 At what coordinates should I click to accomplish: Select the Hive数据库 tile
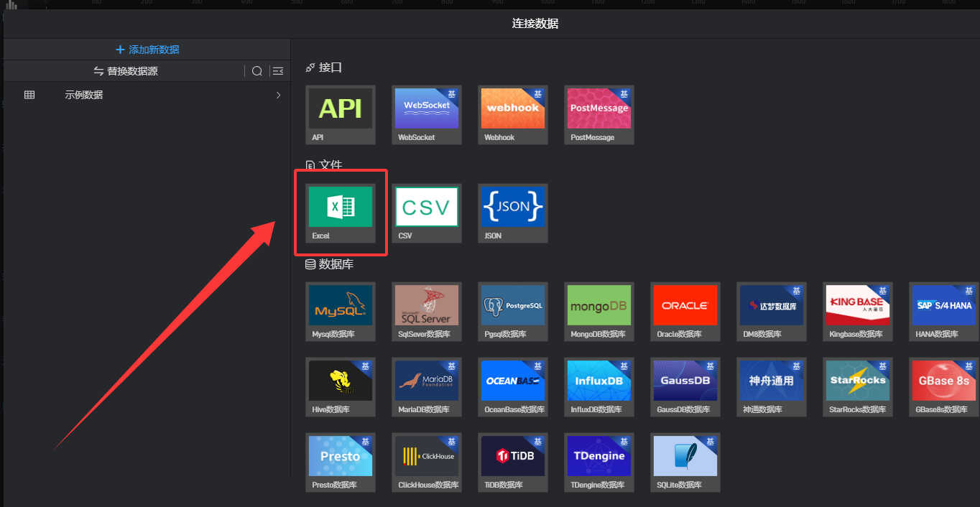[341, 387]
